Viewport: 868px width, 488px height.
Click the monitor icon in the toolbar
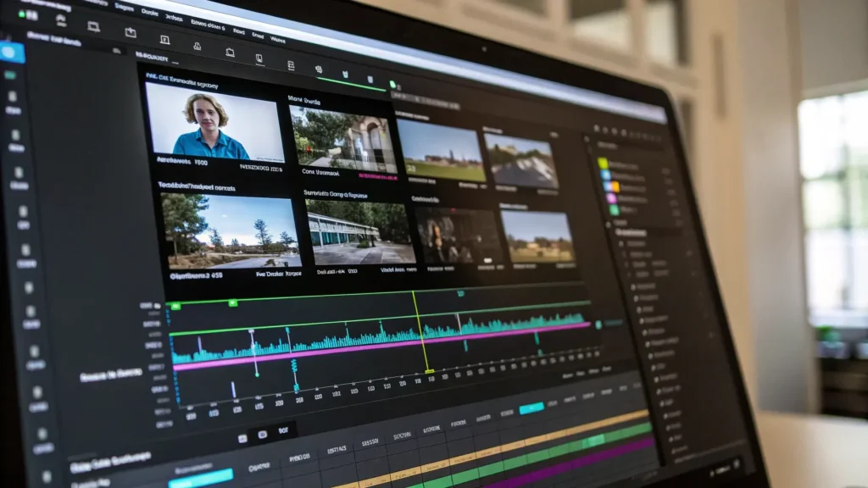click(x=93, y=28)
